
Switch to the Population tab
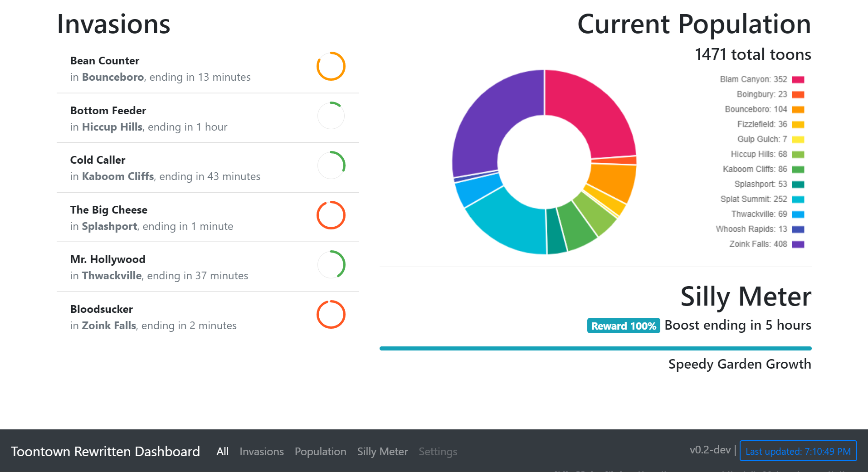(x=321, y=452)
